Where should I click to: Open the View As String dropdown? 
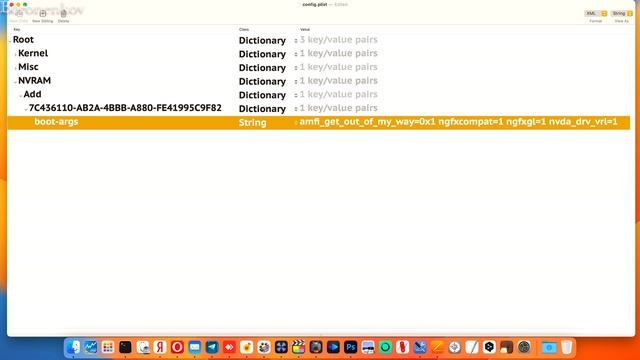coord(622,13)
